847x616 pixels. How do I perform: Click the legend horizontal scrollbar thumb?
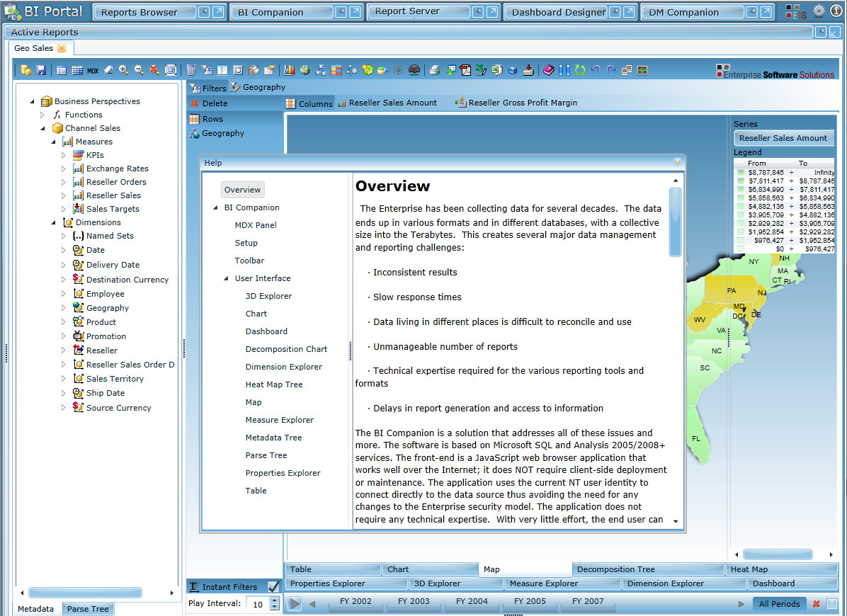coord(778,554)
